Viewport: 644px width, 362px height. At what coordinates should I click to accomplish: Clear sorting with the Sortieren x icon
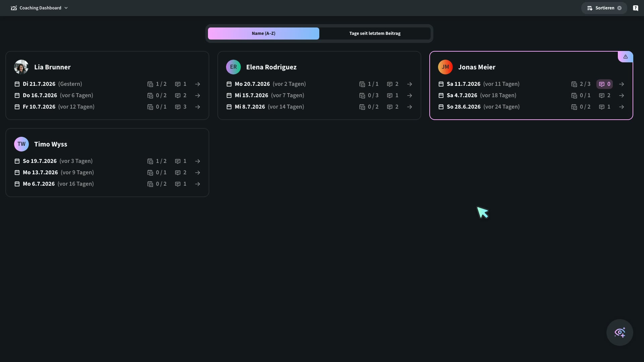pos(620,8)
